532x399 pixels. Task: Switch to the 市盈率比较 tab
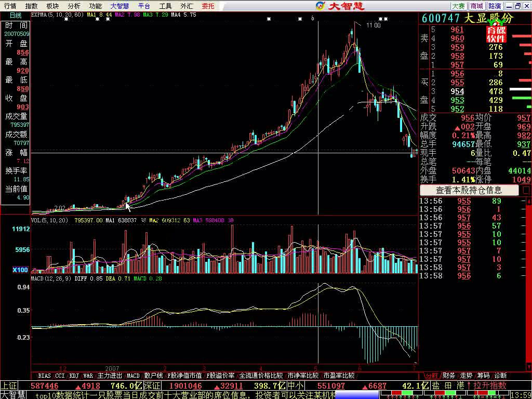pyautogui.click(x=339, y=376)
